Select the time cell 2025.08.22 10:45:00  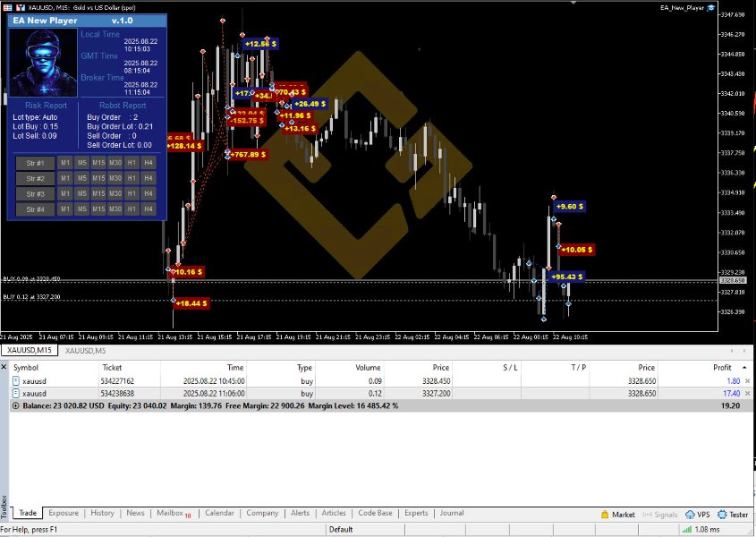pyautogui.click(x=203, y=380)
